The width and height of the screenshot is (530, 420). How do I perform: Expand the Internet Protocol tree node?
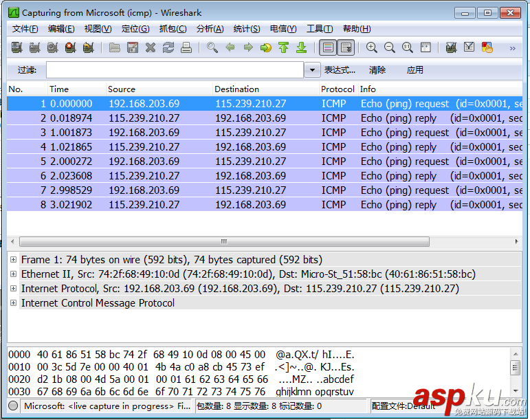pos(13,289)
